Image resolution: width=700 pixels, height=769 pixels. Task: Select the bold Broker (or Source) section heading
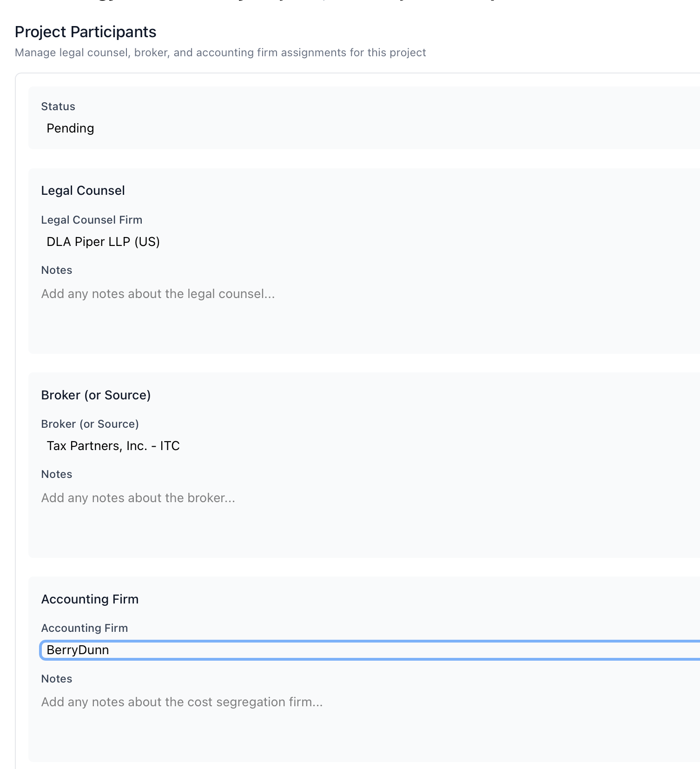point(96,395)
